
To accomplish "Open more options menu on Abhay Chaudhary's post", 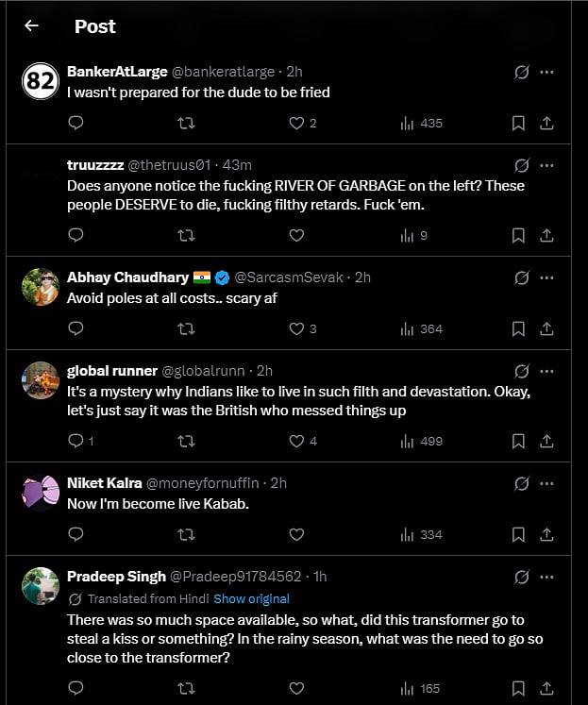I will (x=546, y=277).
